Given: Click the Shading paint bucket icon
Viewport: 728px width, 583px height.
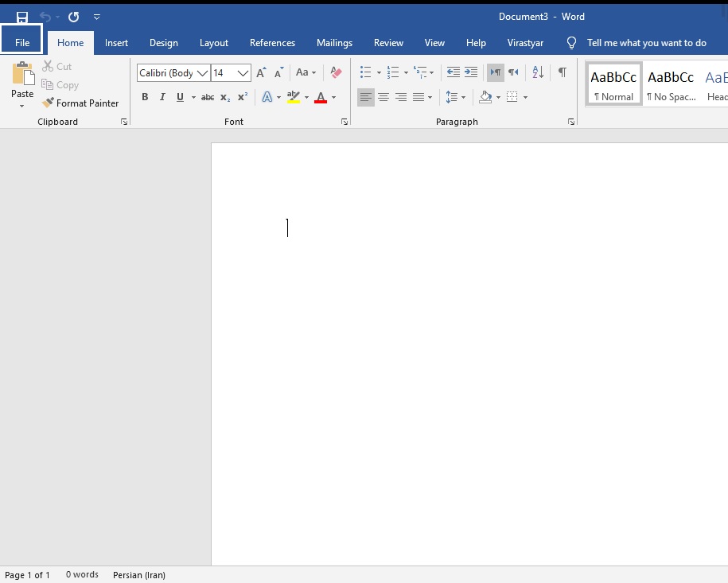Looking at the screenshot, I should (x=485, y=97).
